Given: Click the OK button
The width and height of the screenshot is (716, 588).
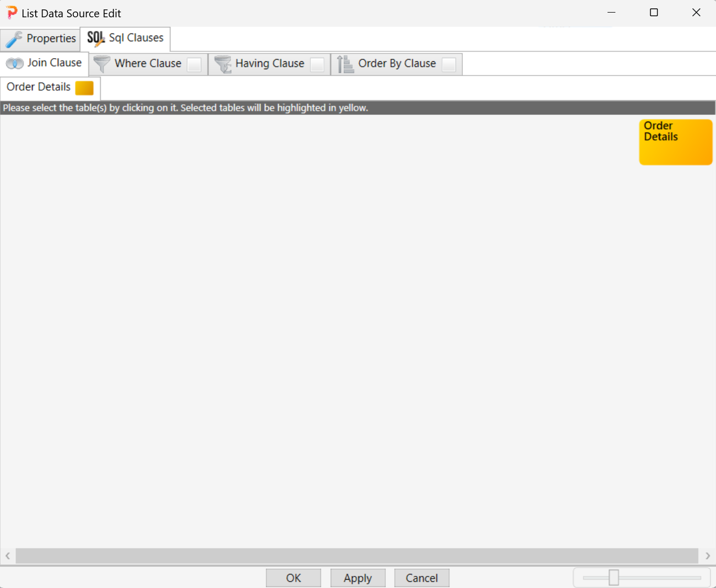Looking at the screenshot, I should pos(294,578).
